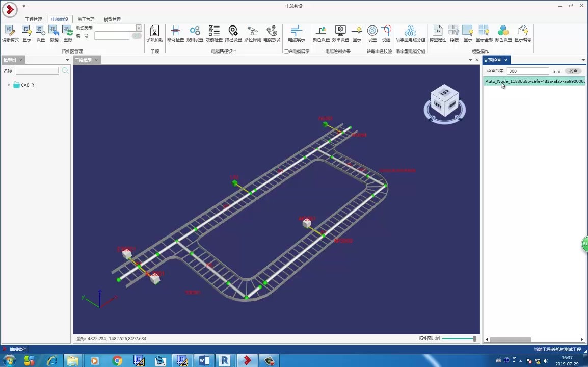
Task: Open File Explorer from the taskbar
Action: [73, 360]
